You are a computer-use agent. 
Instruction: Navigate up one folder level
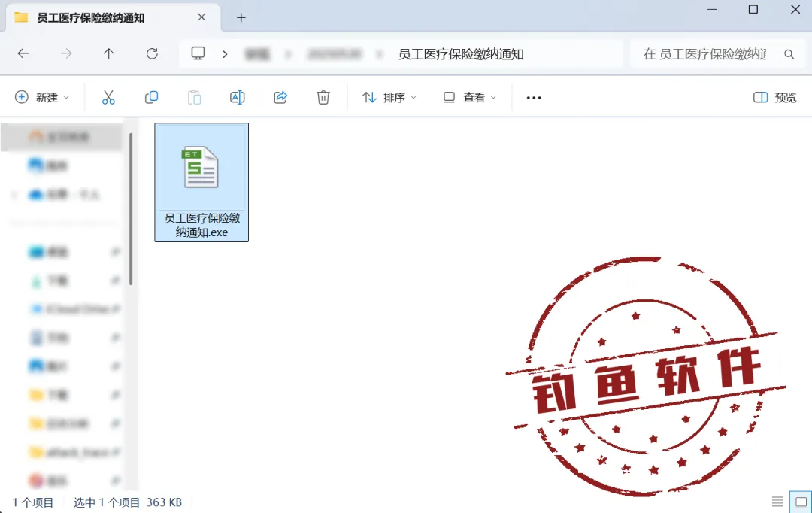[x=109, y=53]
